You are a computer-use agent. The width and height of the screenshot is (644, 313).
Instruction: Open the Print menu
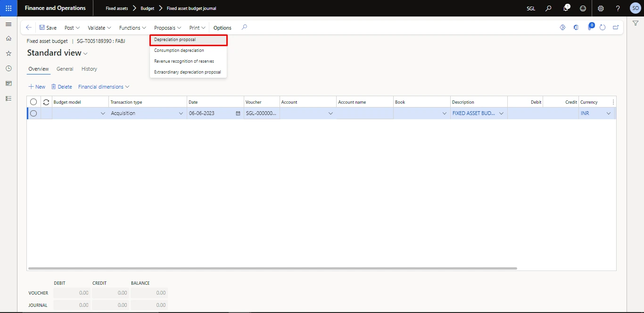[x=197, y=28]
